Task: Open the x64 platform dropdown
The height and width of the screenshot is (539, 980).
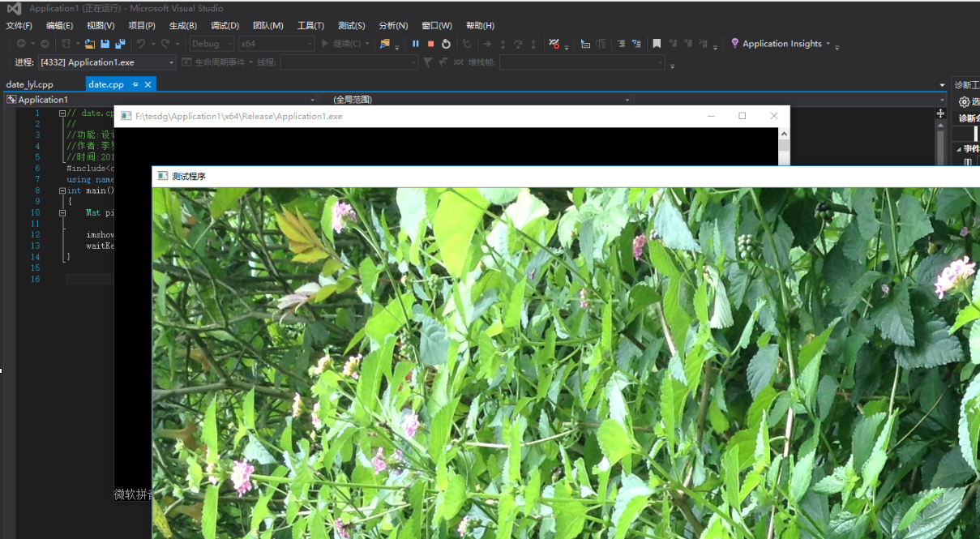Action: pos(276,44)
